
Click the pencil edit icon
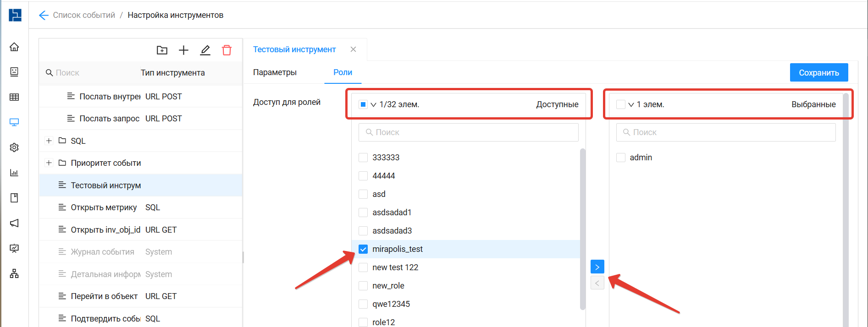tap(205, 50)
